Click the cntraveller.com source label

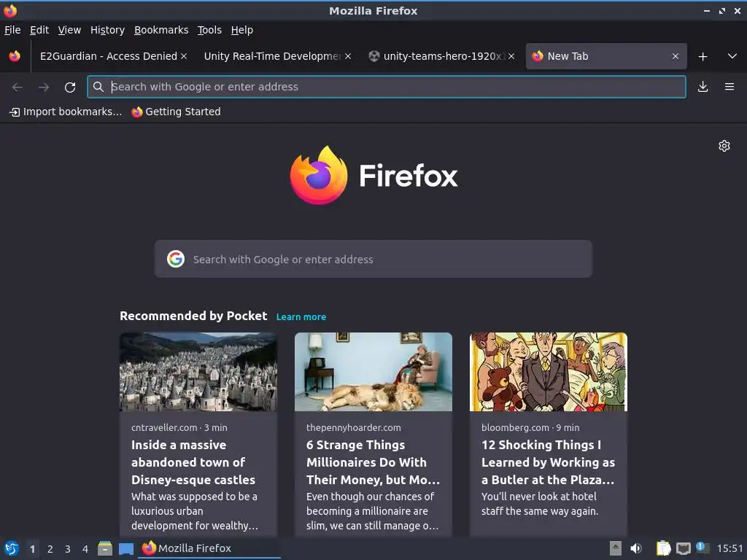pyautogui.click(x=164, y=427)
